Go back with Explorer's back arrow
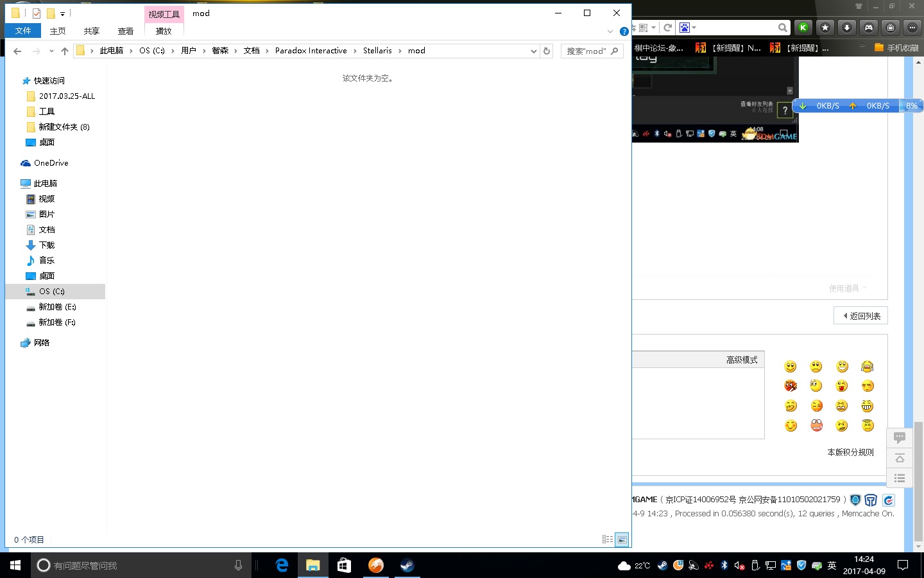This screenshot has width=924, height=578. (17, 51)
